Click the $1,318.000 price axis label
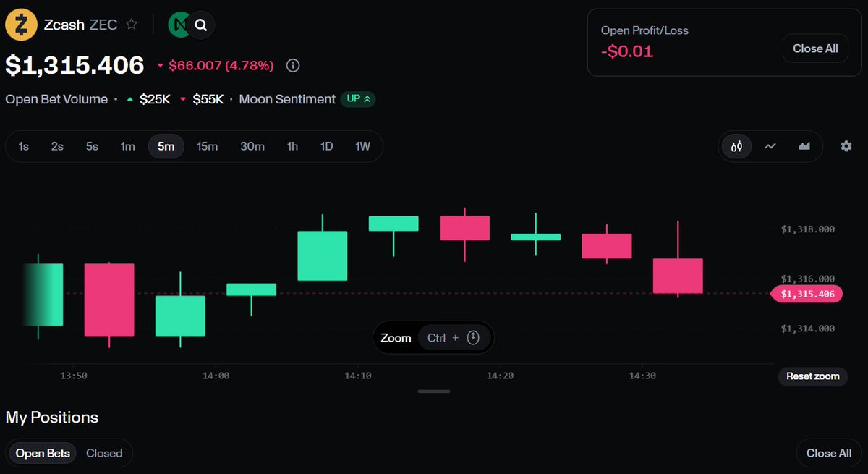This screenshot has height=474, width=868. (x=808, y=229)
